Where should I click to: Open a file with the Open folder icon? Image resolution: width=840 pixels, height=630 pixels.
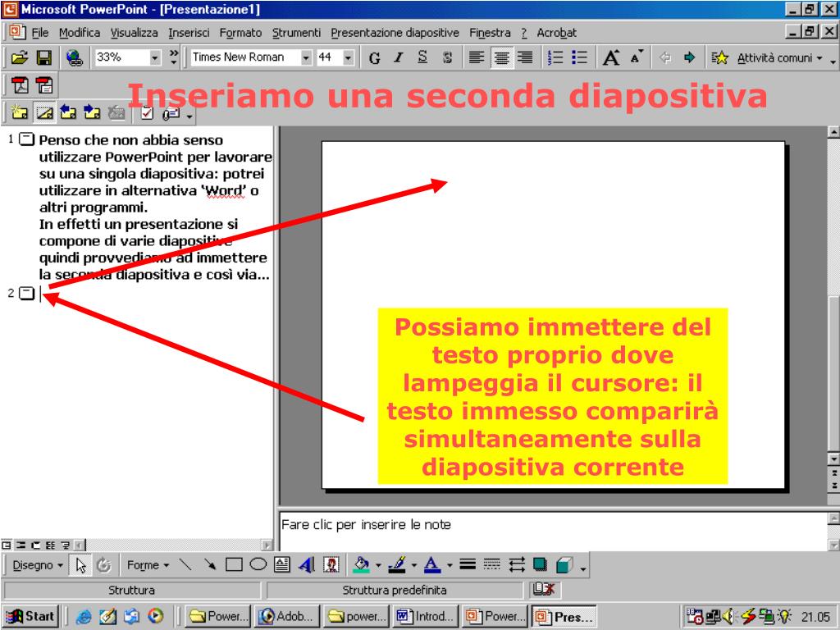click(x=20, y=57)
